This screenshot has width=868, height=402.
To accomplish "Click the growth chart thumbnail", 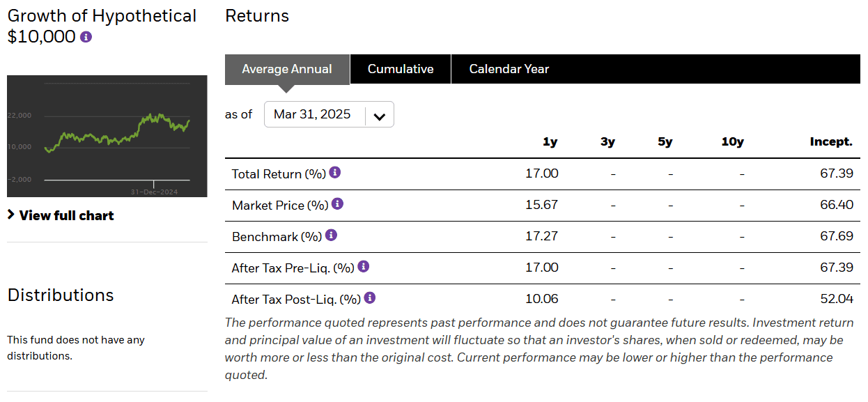I will pyautogui.click(x=107, y=137).
